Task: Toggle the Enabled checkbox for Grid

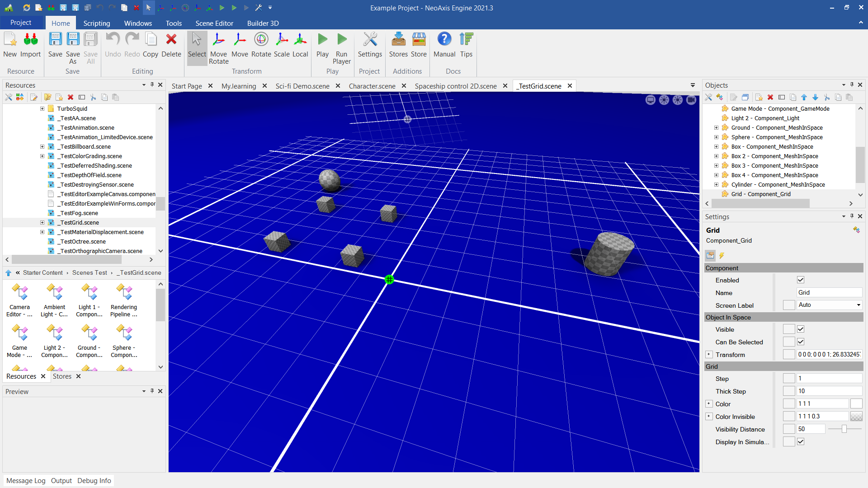Action: (801, 280)
